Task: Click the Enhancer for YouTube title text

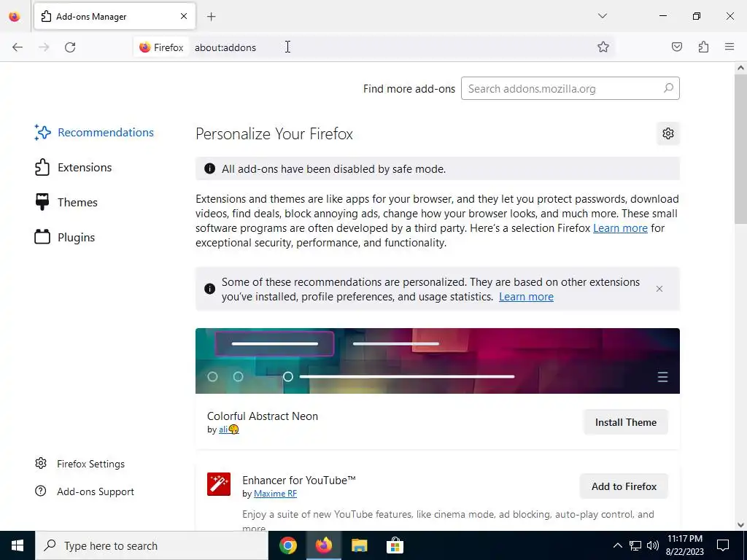Action: (x=298, y=480)
